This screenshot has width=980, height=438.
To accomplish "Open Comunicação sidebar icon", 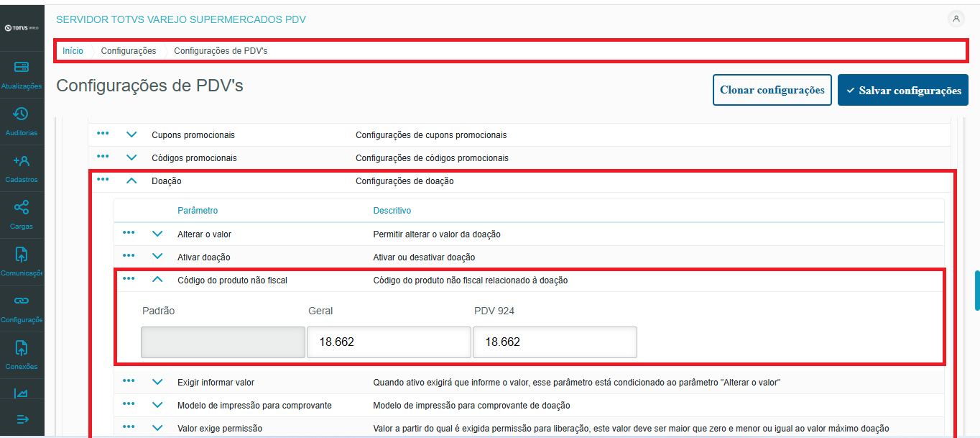I will (22, 255).
